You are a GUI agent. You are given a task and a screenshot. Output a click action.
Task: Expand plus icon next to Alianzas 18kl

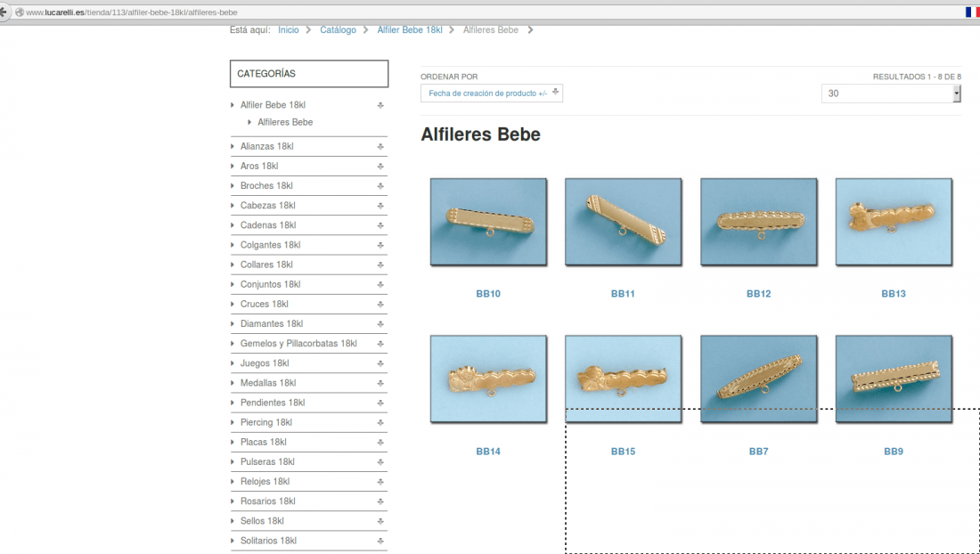[x=380, y=147]
